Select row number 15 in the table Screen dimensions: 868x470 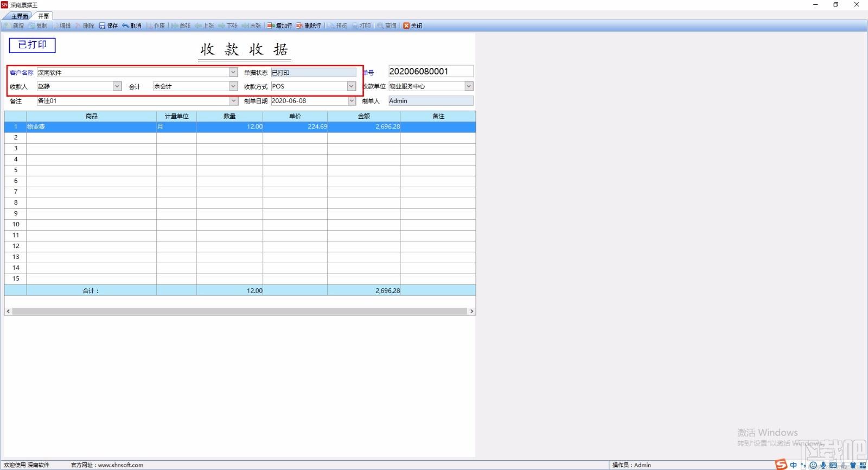click(x=16, y=278)
